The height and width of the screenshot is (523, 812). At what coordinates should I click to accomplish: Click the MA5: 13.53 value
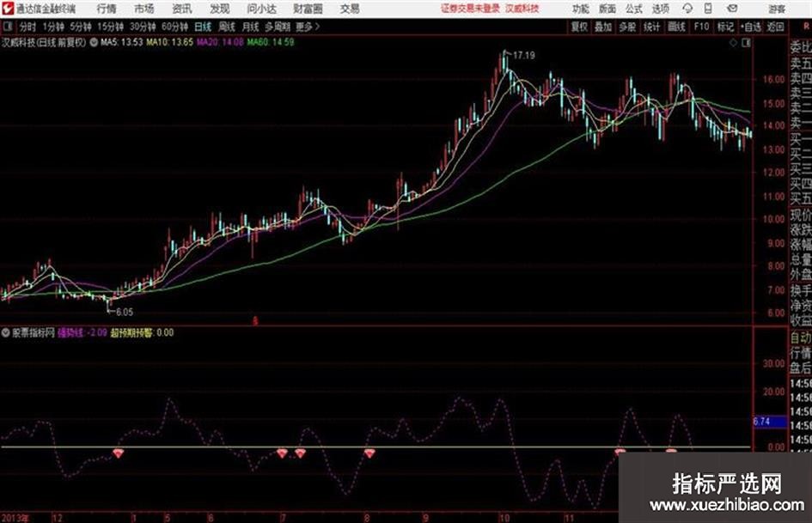[x=121, y=42]
